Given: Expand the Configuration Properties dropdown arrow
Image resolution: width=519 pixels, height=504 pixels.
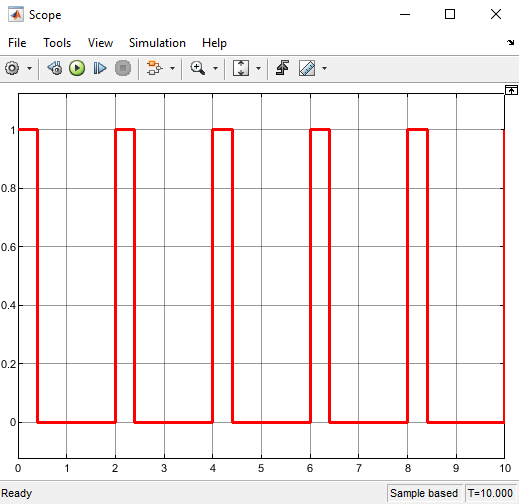Looking at the screenshot, I should pyautogui.click(x=29, y=68).
